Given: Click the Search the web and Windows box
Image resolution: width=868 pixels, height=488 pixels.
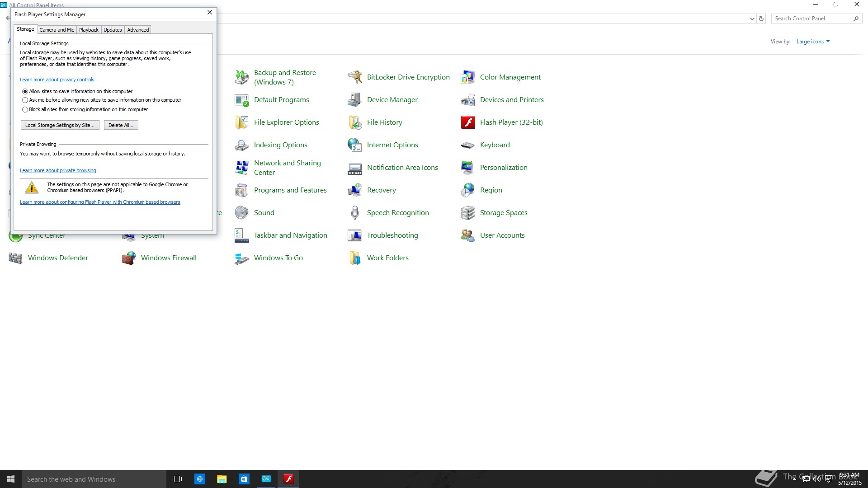Looking at the screenshot, I should click(x=94, y=479).
